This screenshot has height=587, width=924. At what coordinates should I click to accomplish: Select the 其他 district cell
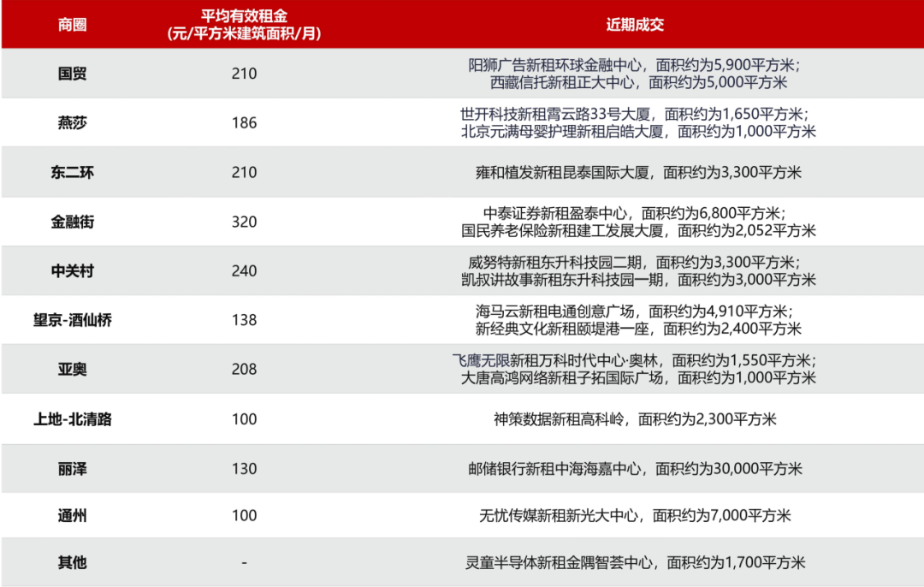click(x=73, y=562)
